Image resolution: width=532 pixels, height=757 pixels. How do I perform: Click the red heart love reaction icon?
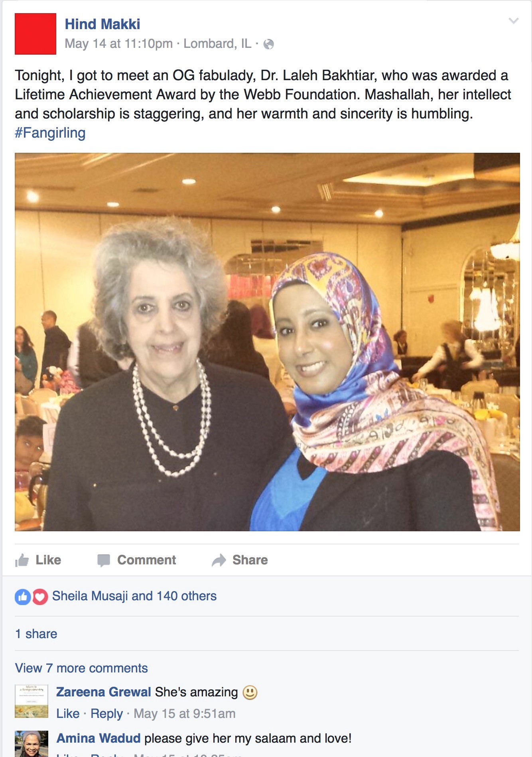tap(40, 597)
